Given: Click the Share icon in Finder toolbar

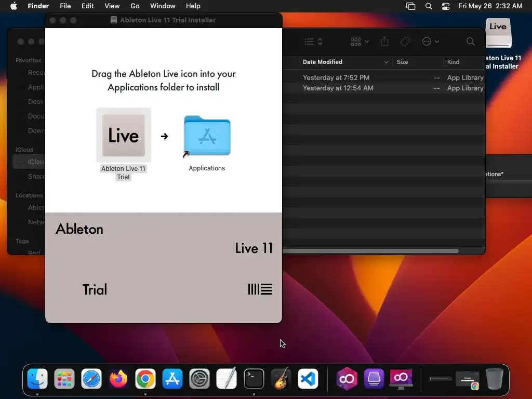Looking at the screenshot, I should coord(384,42).
